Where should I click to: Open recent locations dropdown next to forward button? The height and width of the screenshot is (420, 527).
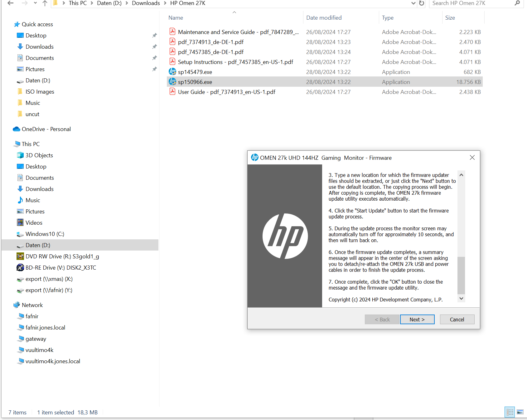(x=35, y=3)
